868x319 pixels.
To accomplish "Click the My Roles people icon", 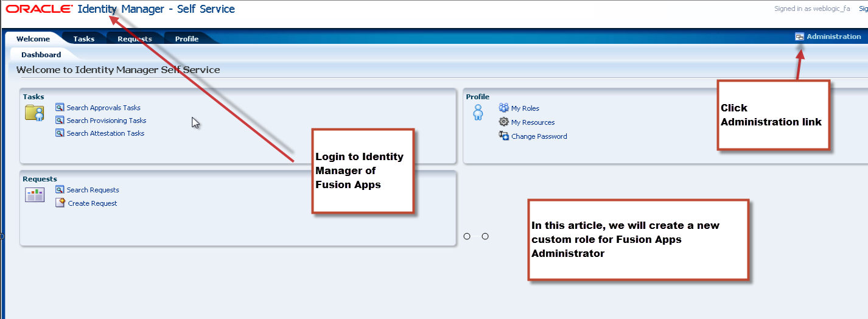I will point(503,108).
